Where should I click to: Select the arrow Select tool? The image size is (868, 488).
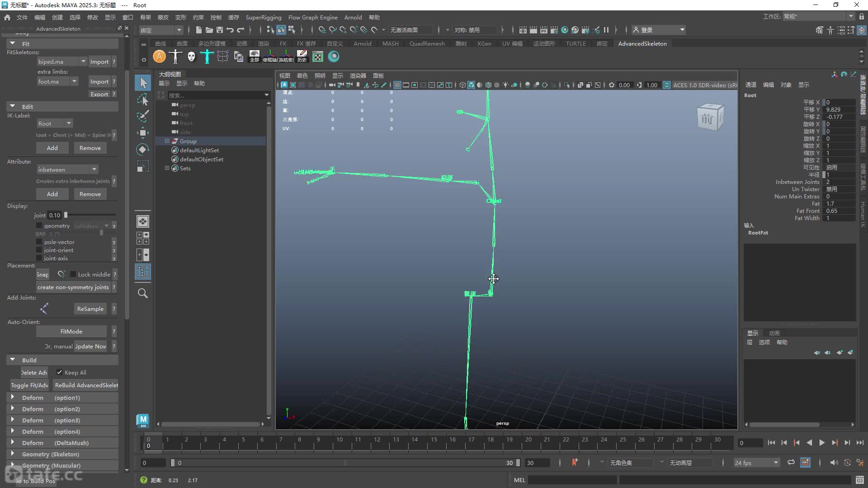tap(143, 83)
